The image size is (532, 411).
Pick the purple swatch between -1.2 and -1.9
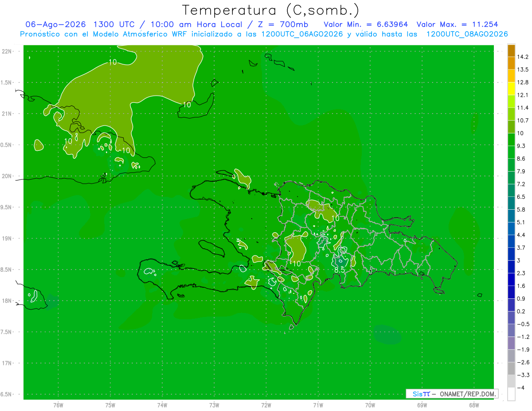tap(511, 343)
